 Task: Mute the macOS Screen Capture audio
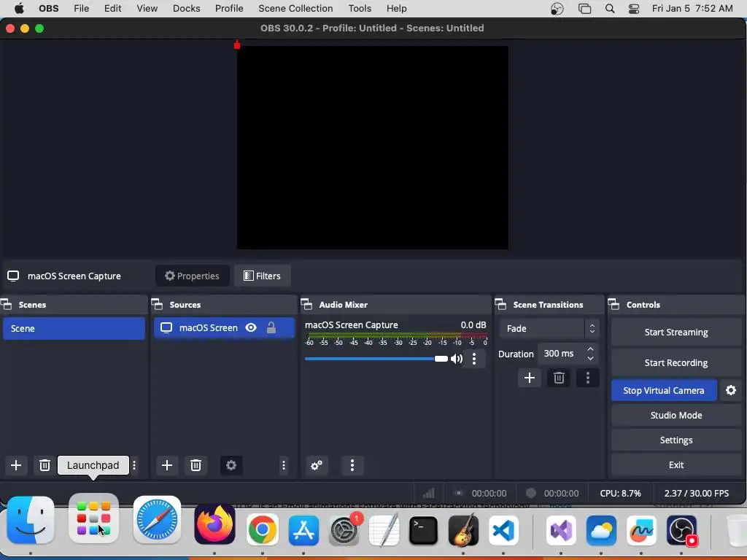(x=457, y=359)
